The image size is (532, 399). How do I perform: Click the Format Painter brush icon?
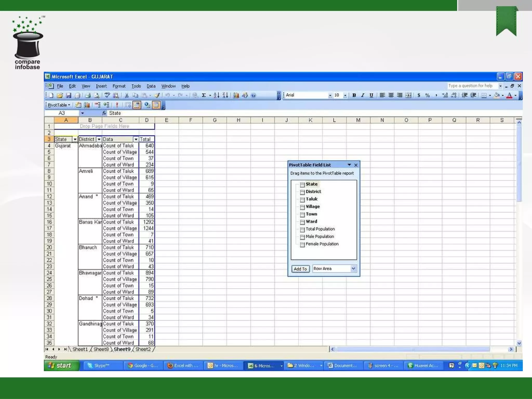157,96
